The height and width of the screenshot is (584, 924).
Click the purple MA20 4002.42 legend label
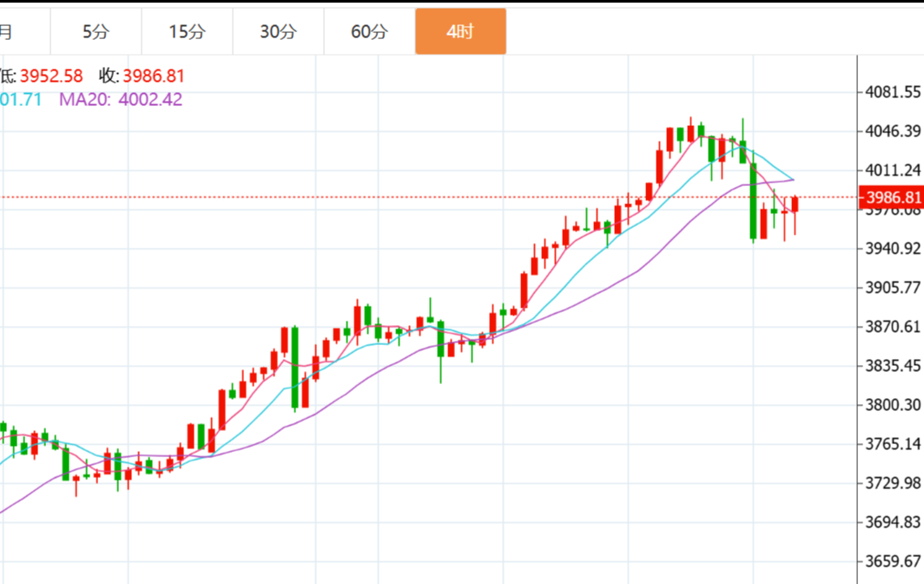click(121, 99)
